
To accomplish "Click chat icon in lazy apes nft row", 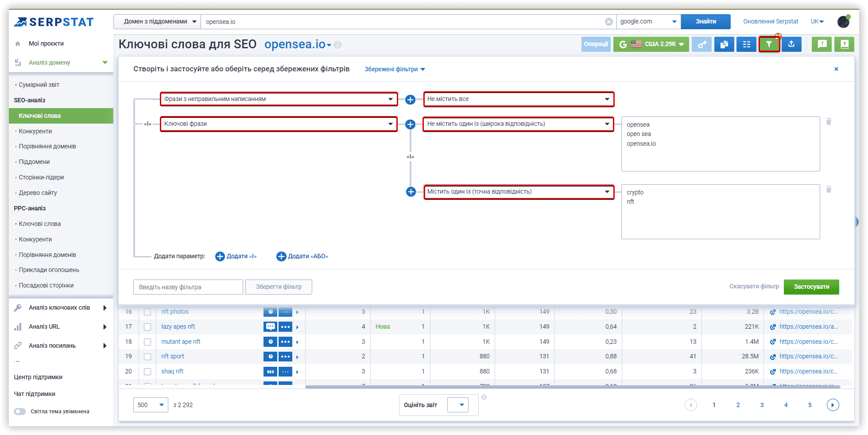I will (x=270, y=327).
